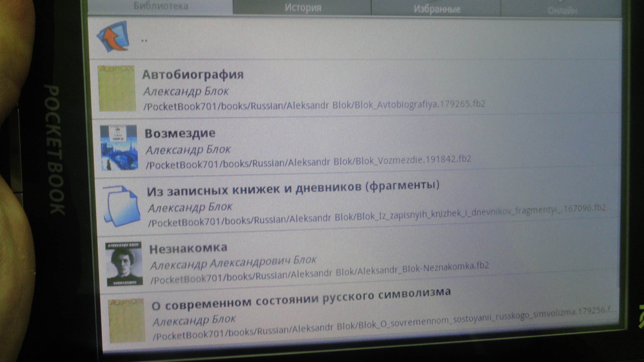644x362 pixels.
Task: Click the Blok_Avtobiografiya.179265.fb2 file path
Action: 314,105
